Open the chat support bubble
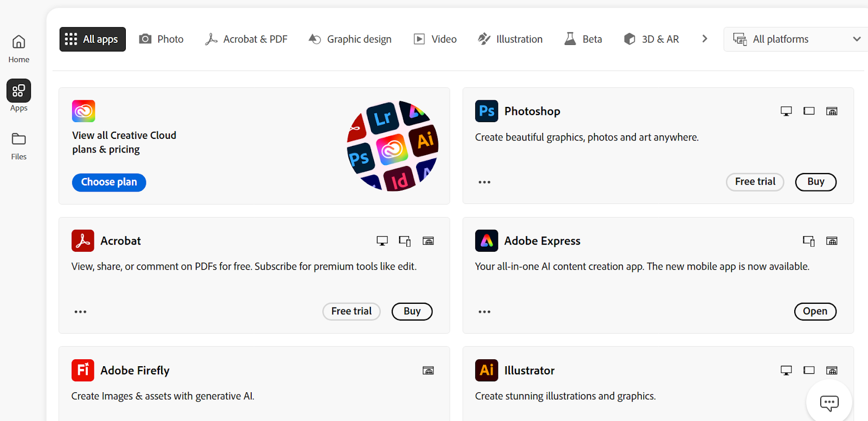The image size is (868, 421). pyautogui.click(x=829, y=403)
